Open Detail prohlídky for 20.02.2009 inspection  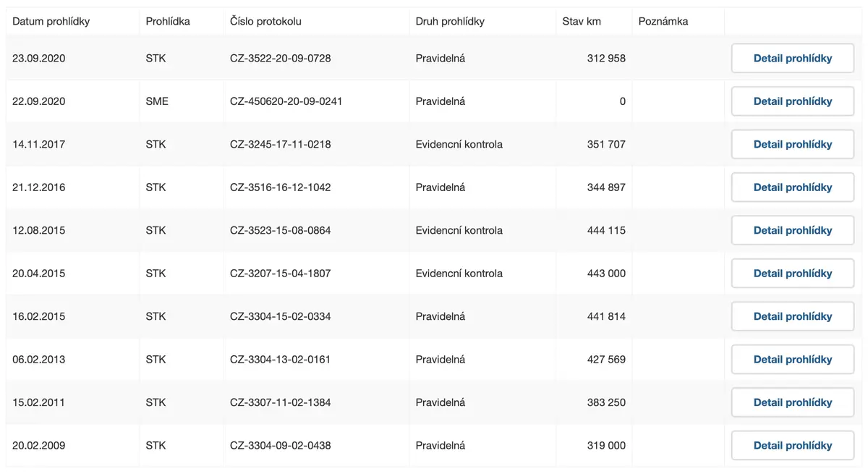point(793,446)
